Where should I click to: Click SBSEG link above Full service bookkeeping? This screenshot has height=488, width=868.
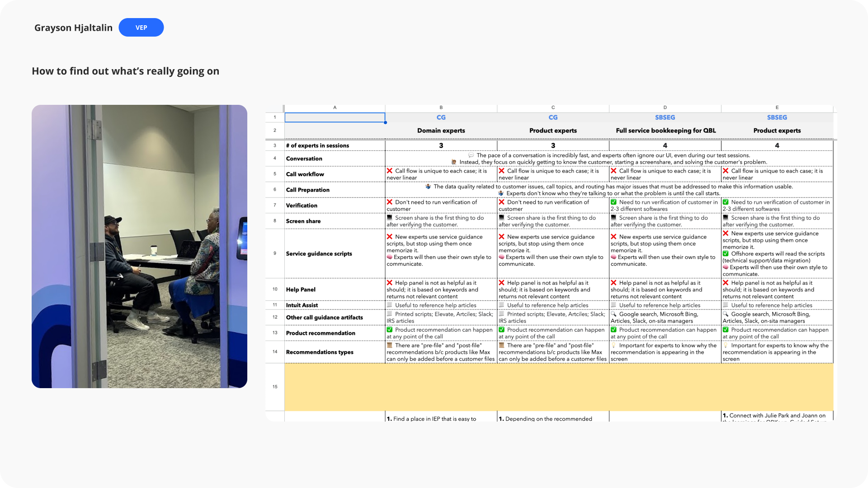click(x=665, y=117)
